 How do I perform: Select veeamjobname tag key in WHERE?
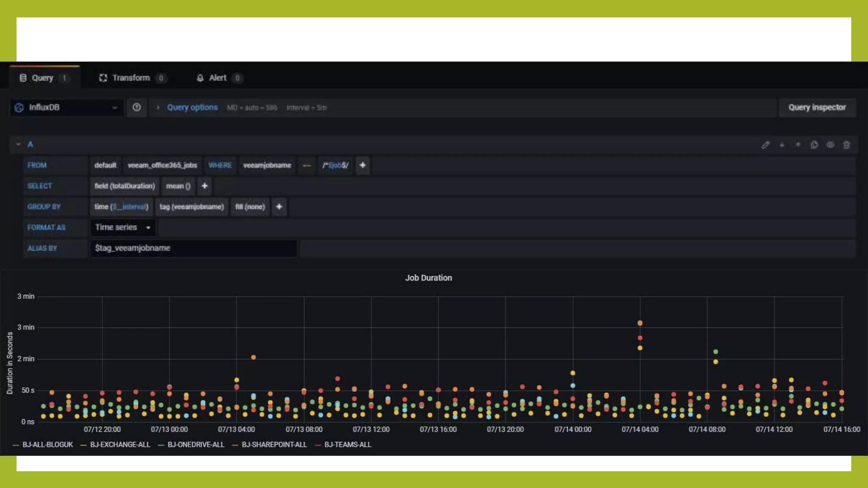pyautogui.click(x=267, y=165)
